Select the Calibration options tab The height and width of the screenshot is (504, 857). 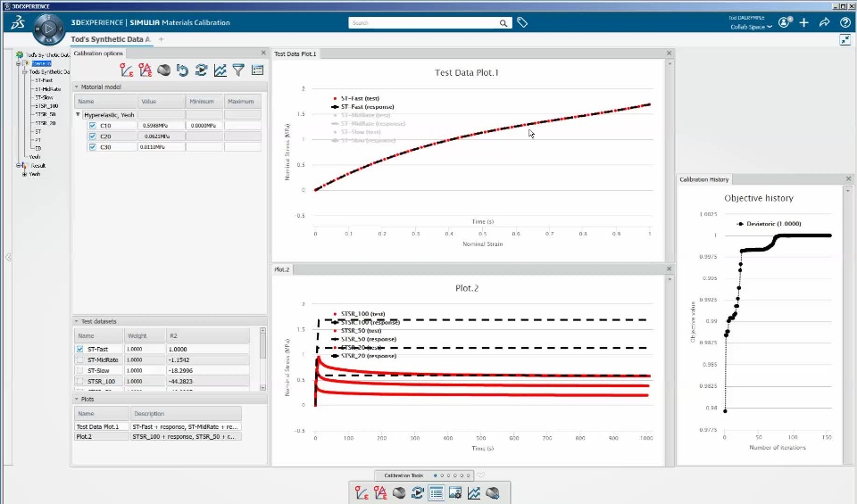tap(98, 54)
